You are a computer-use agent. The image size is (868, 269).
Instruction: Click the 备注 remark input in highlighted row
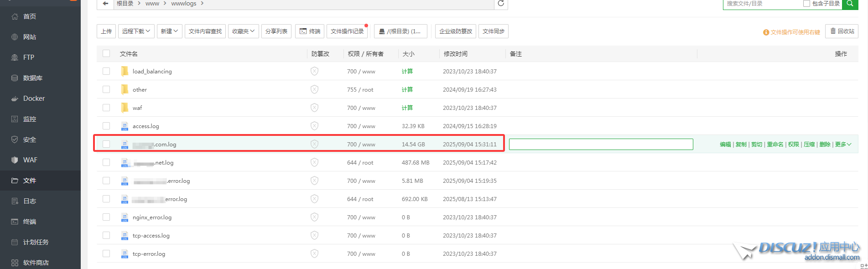point(601,145)
